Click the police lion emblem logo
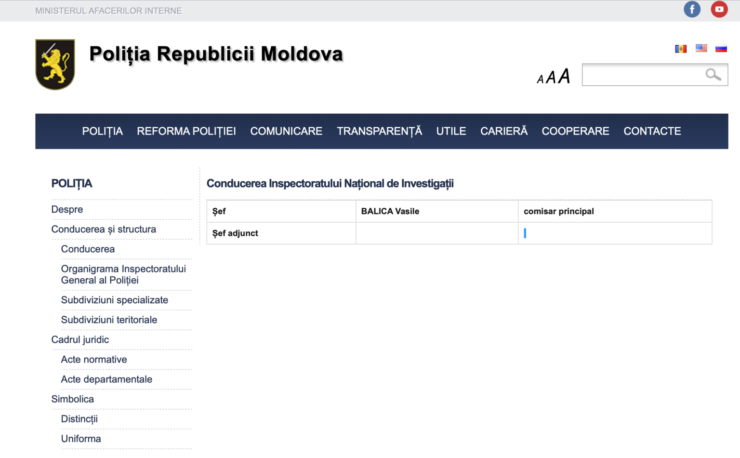This screenshot has height=458, width=740. coord(55,64)
